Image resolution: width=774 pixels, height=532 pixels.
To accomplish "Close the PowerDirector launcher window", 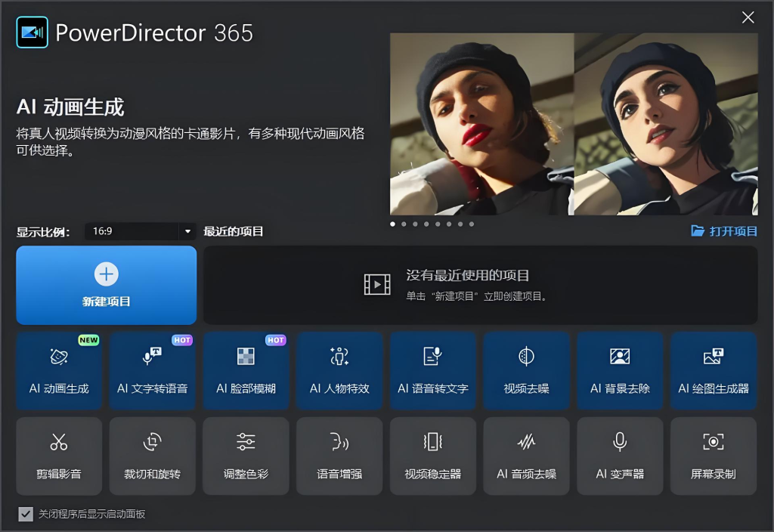I will (x=748, y=17).
